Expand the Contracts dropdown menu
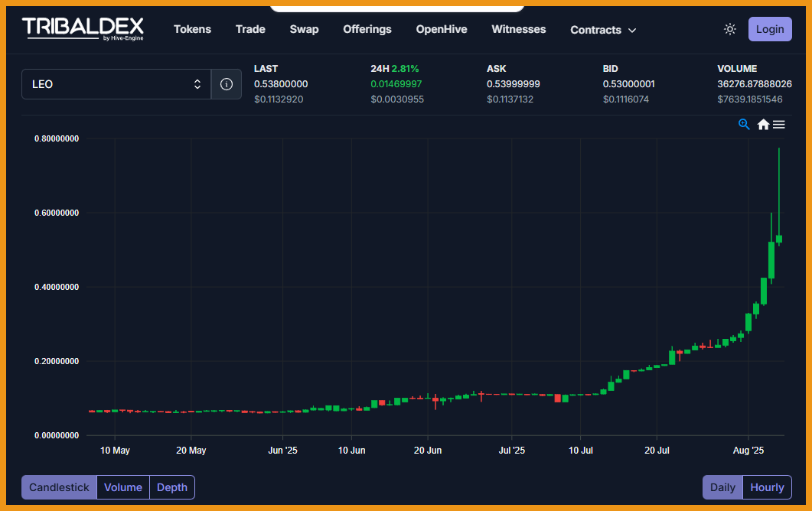Viewport: 812px width, 511px height. (603, 30)
